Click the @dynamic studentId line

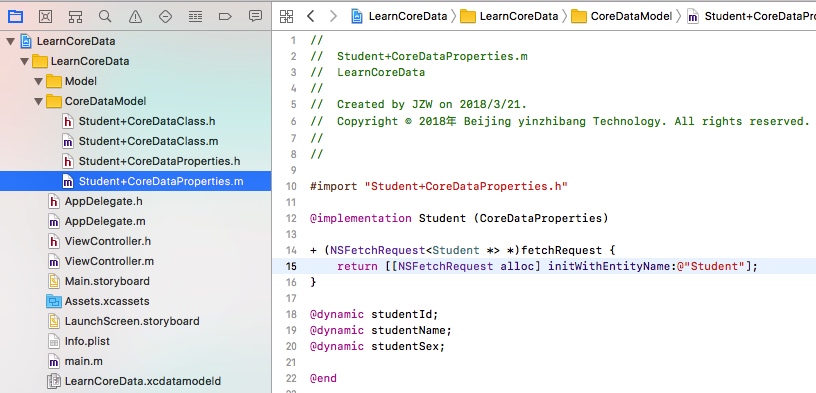375,314
